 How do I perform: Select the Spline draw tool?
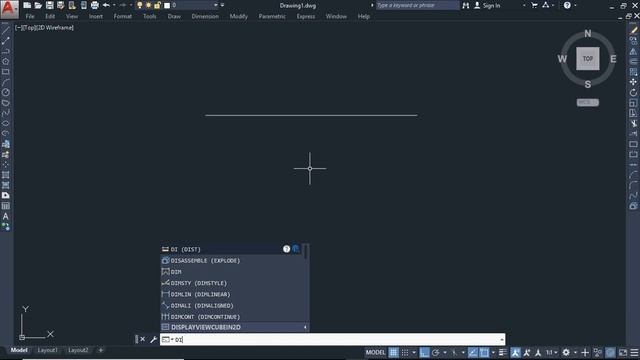[5, 113]
